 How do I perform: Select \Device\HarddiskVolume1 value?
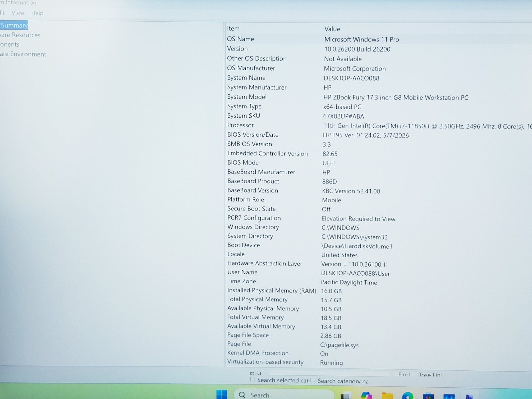click(x=357, y=246)
